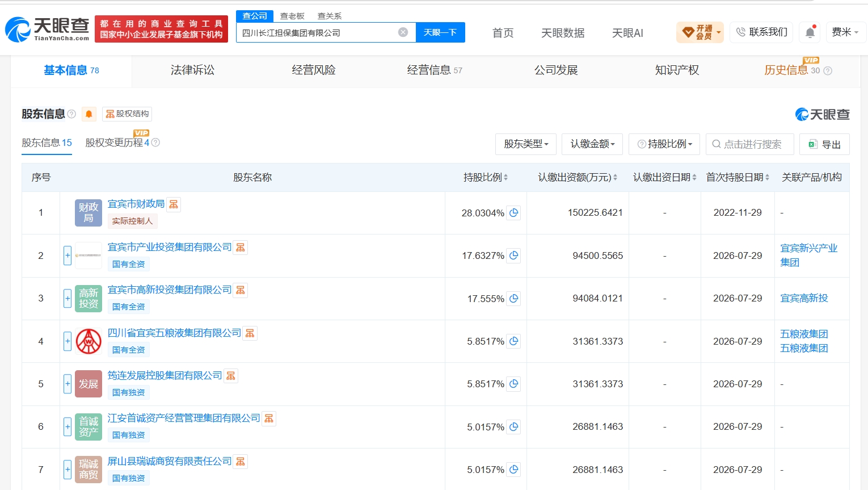This screenshot has width=868, height=490.
Task: Expand row 4 五粮液集团 plus toggle
Action: [68, 341]
